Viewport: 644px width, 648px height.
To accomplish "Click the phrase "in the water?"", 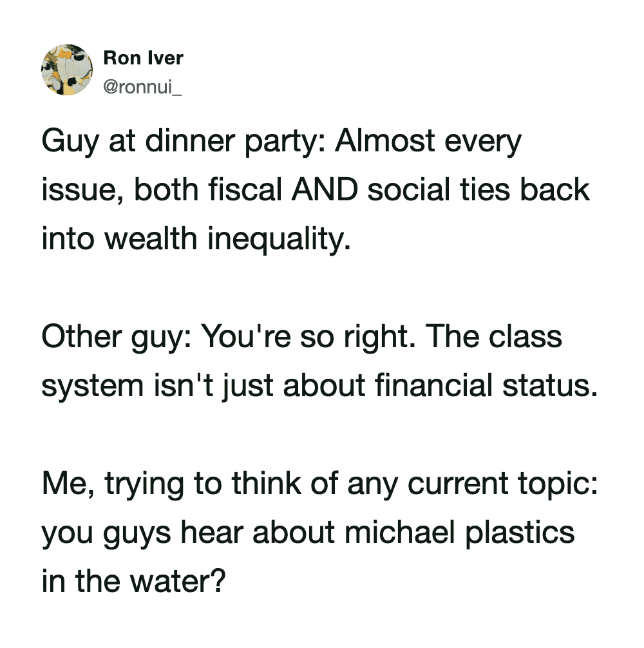I will [x=133, y=582].
